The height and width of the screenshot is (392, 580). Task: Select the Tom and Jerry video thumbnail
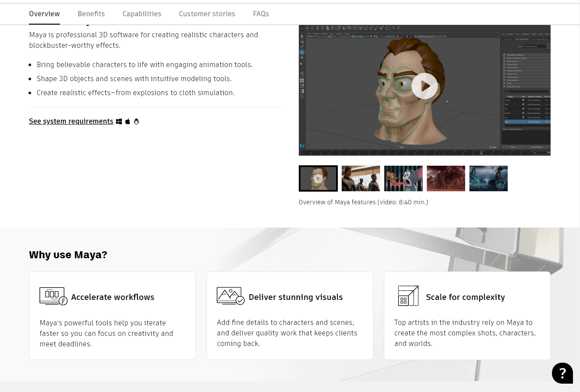(x=403, y=178)
